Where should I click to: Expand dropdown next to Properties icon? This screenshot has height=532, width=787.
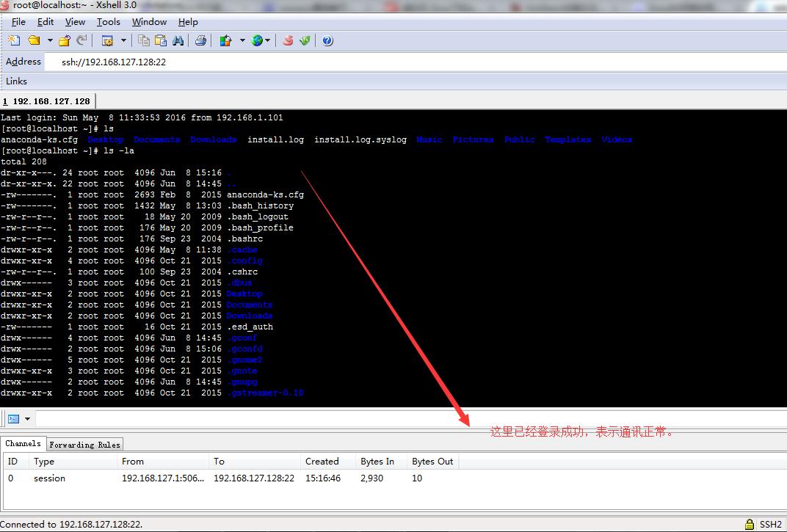point(123,40)
